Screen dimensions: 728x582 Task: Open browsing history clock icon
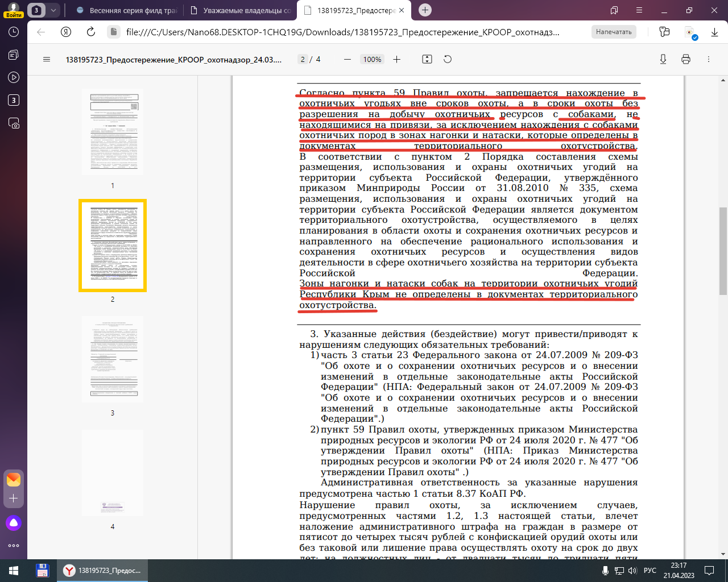(14, 32)
